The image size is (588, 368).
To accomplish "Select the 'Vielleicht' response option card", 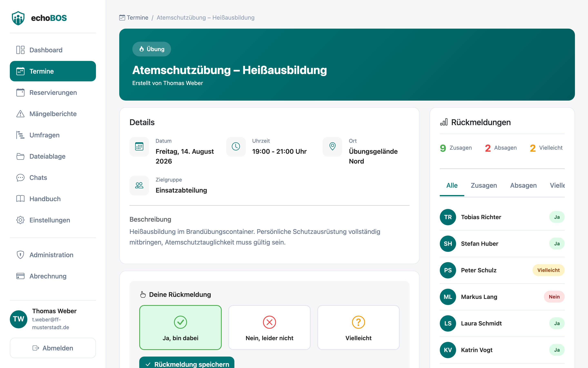I will [x=358, y=327].
